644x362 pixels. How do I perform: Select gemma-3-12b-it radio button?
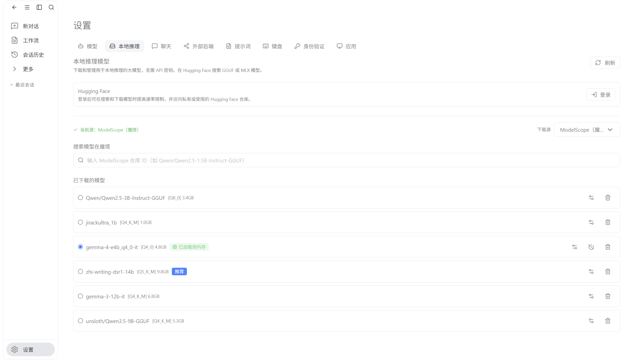pos(80,296)
